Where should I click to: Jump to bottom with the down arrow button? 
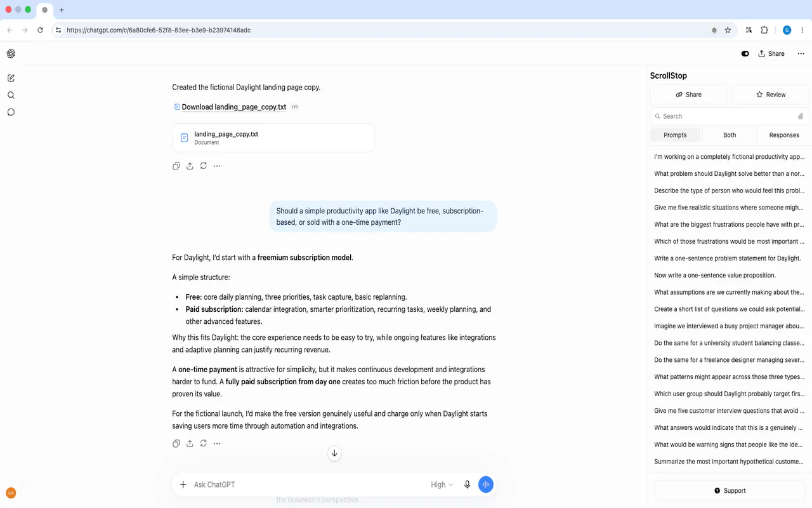334,453
